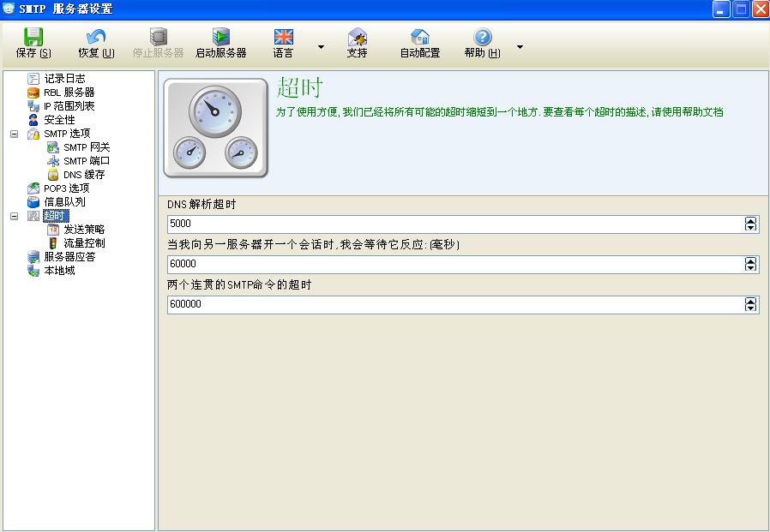Close the SMTP 服务器设置 window
Screen dimensions: 770x532
[x=761, y=9]
